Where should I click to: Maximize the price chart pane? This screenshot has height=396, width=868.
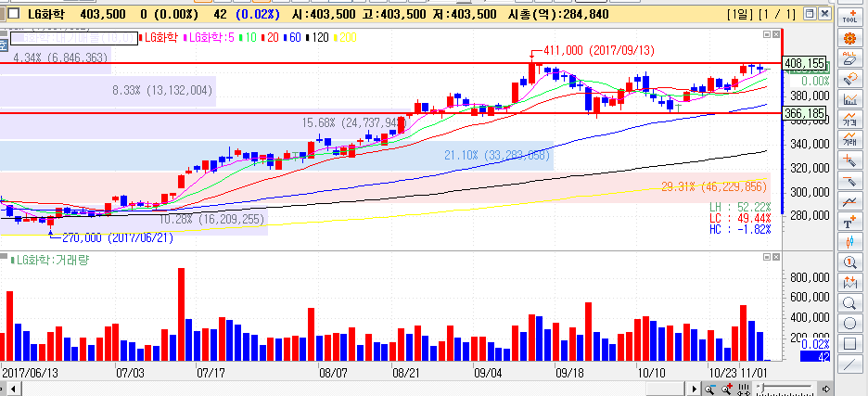click(767, 34)
